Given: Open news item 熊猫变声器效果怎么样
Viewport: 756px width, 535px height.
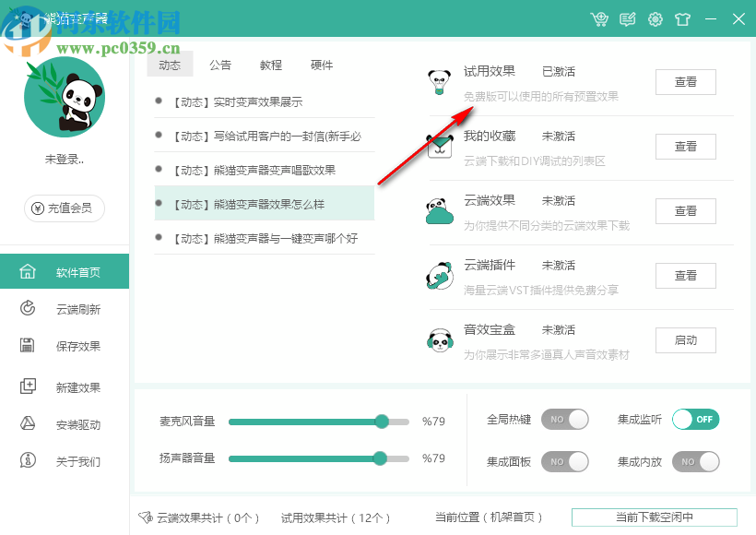Looking at the screenshot, I should (265, 204).
